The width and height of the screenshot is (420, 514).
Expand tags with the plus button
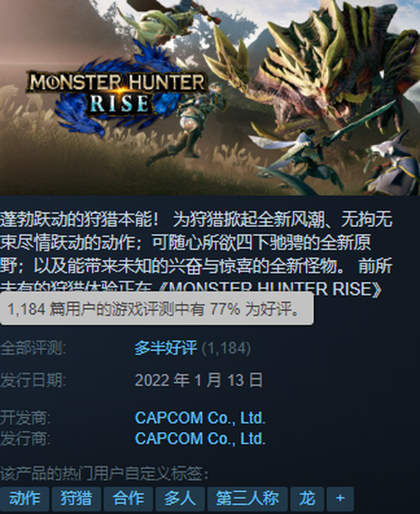tap(340, 498)
